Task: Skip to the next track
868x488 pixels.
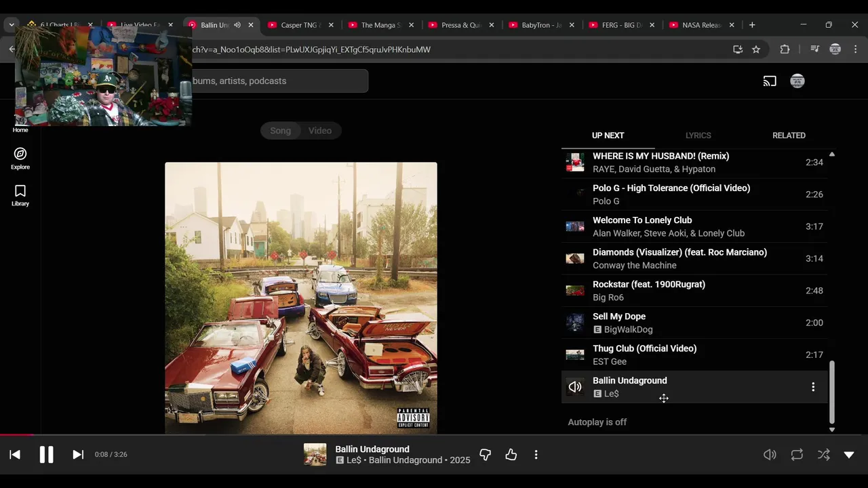Action: (78, 455)
